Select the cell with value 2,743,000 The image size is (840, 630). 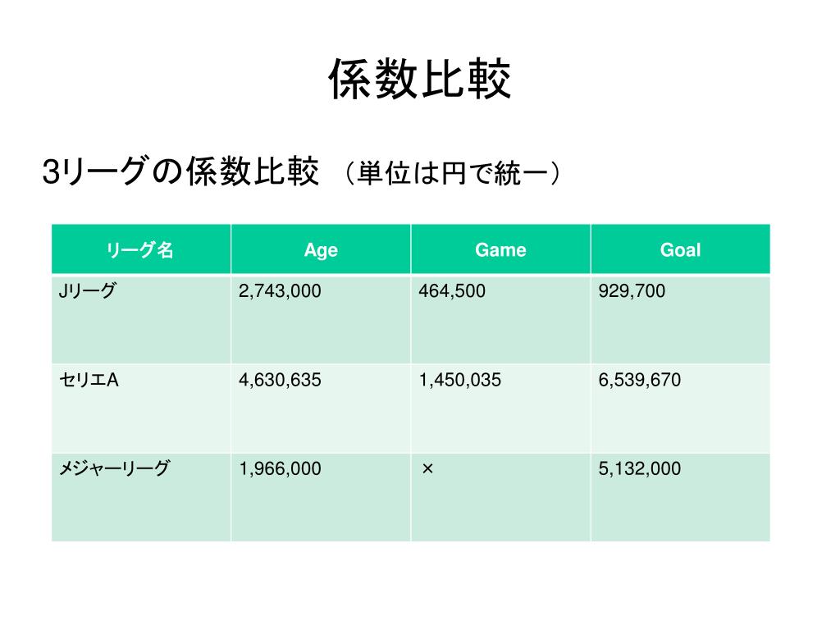[321, 319]
